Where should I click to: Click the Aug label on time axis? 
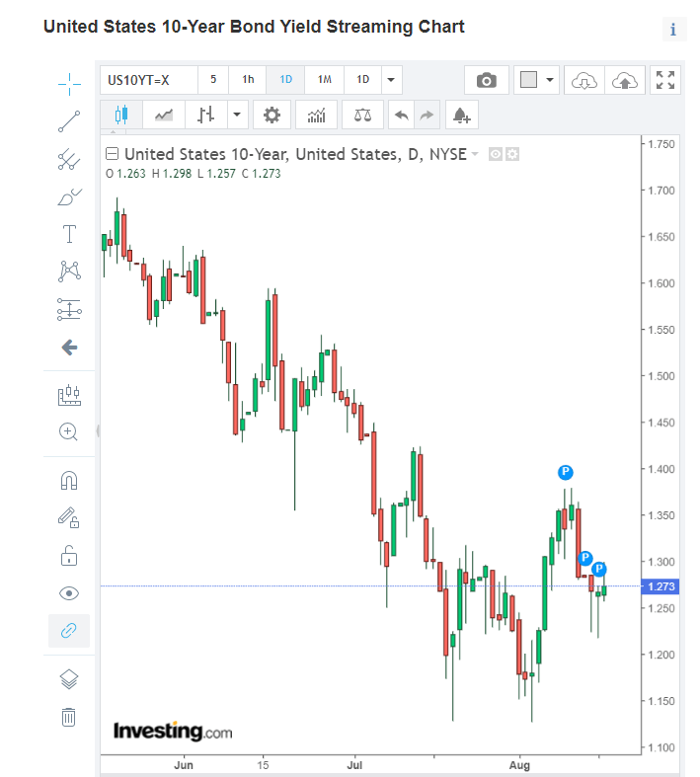[519, 765]
